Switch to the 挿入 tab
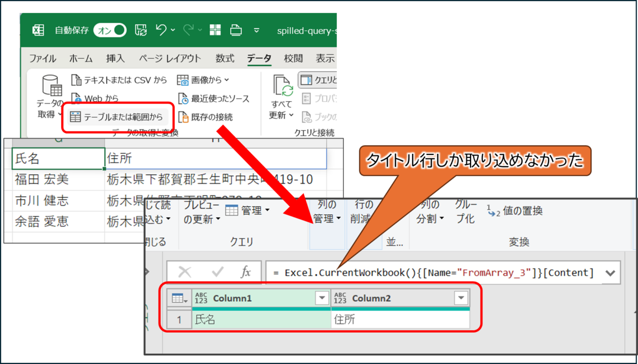638x364 pixels. (116, 58)
